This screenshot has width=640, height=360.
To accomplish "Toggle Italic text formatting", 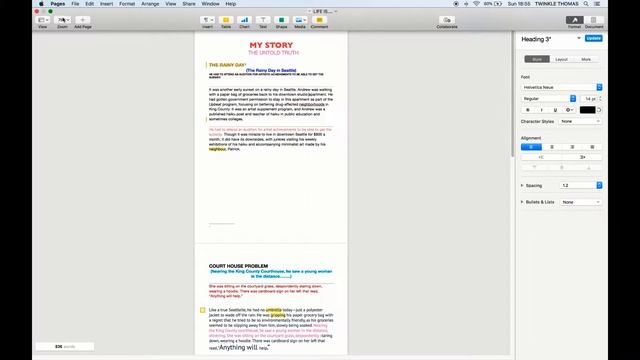I will tap(542, 110).
